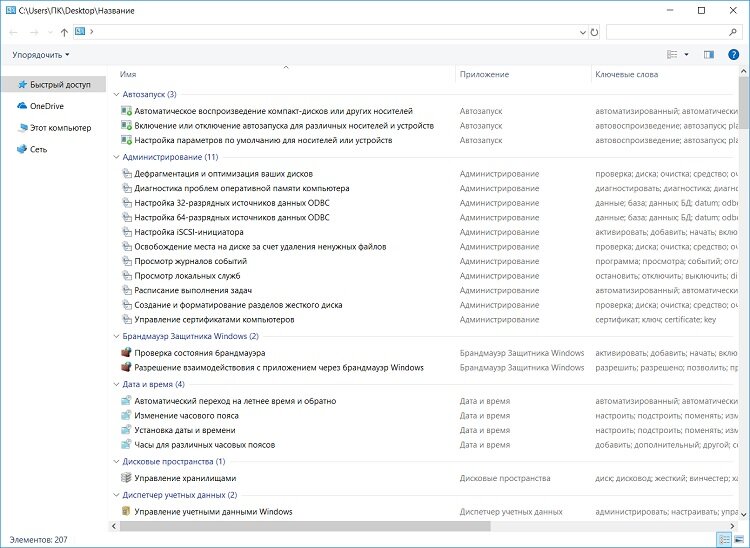Viewport: 750px width, 548px height.
Task: Collapse the Брандмауэр Защитника Windows (2) group
Action: (x=116, y=336)
